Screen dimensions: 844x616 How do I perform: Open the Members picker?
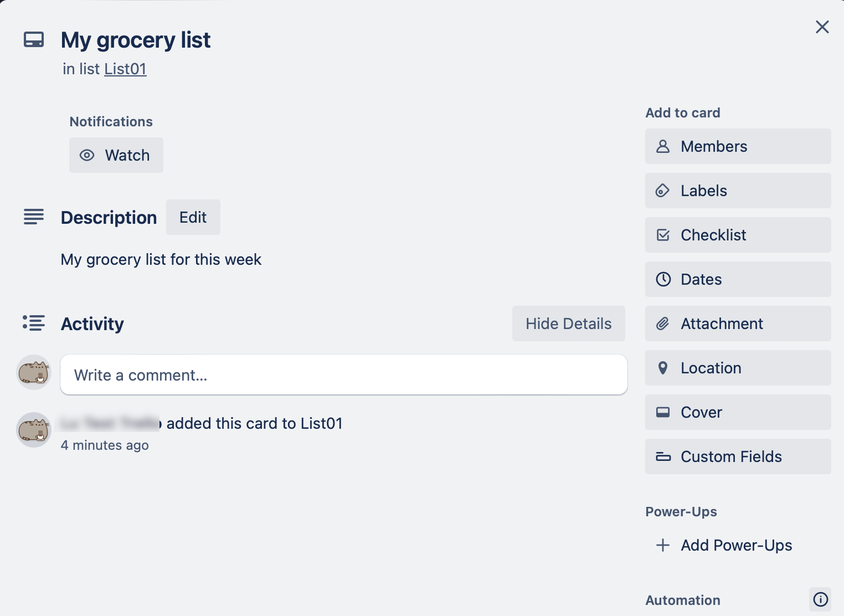tap(738, 146)
